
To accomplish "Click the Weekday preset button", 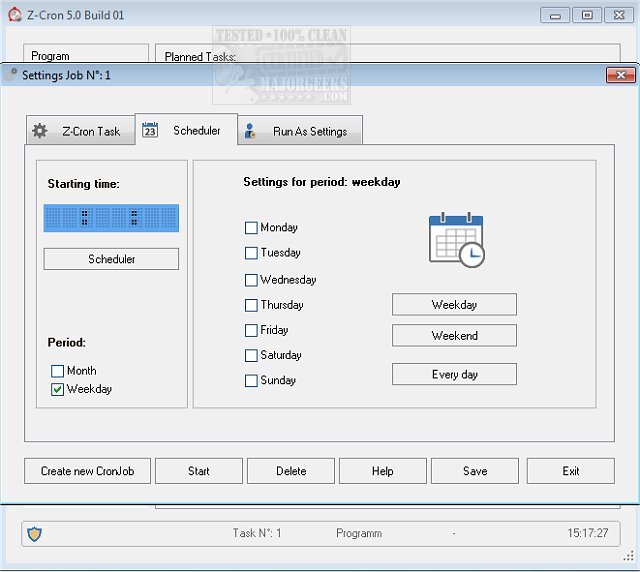I will tap(454, 305).
